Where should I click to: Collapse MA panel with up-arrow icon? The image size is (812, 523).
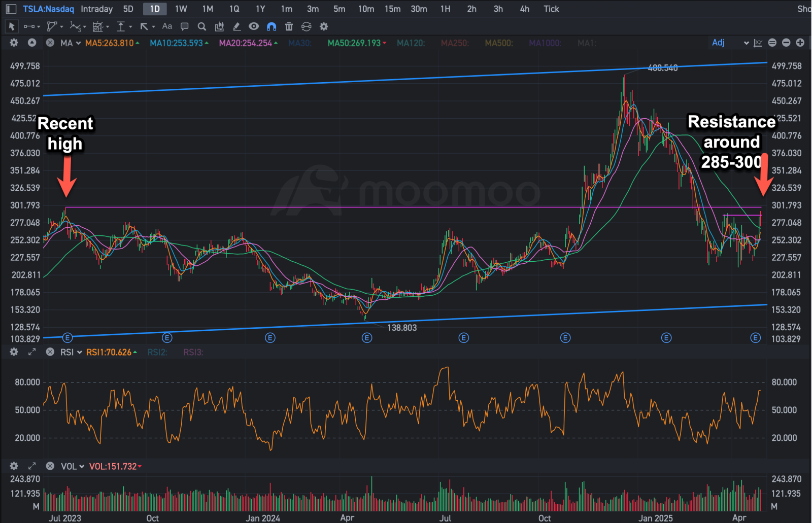[32, 43]
